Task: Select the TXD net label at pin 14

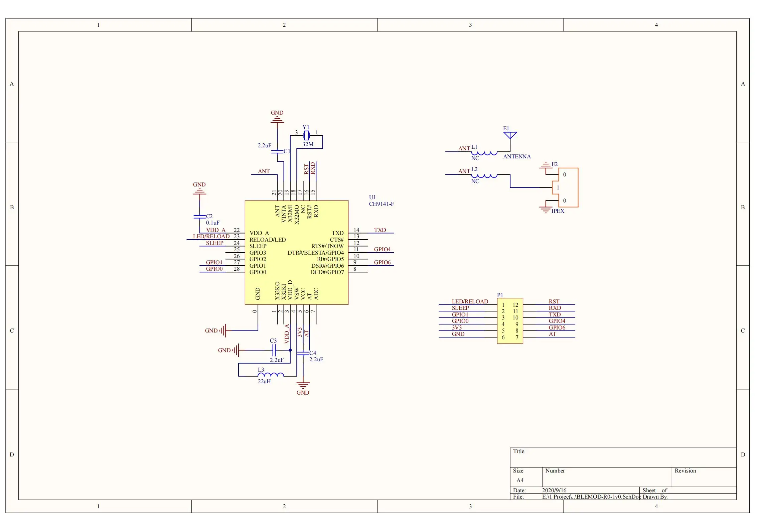Action: coord(380,230)
